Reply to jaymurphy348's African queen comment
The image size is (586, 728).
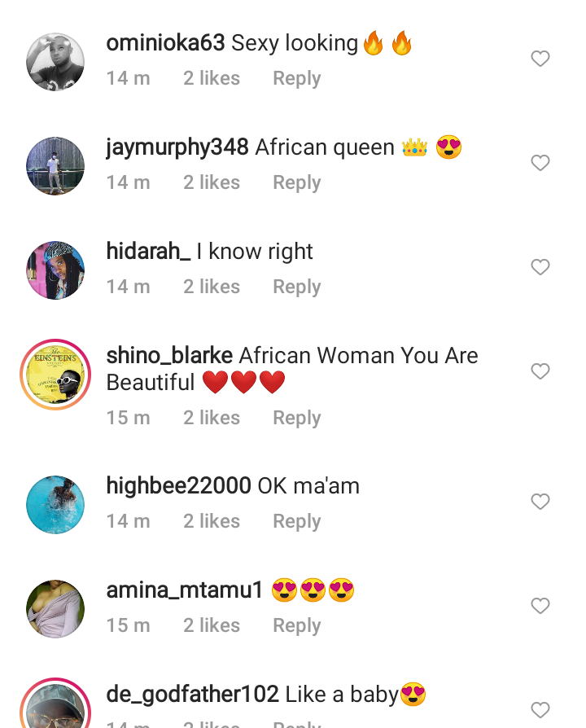tap(296, 182)
